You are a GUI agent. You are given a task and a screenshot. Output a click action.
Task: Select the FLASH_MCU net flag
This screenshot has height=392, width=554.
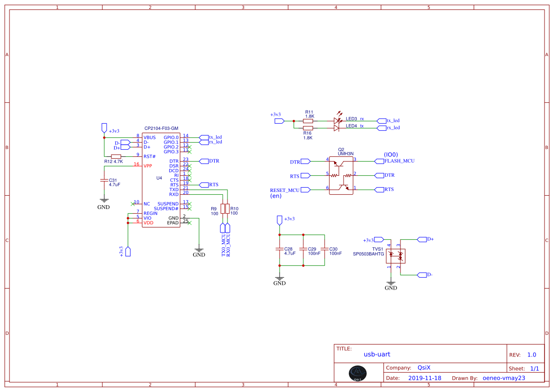pyautogui.click(x=379, y=161)
